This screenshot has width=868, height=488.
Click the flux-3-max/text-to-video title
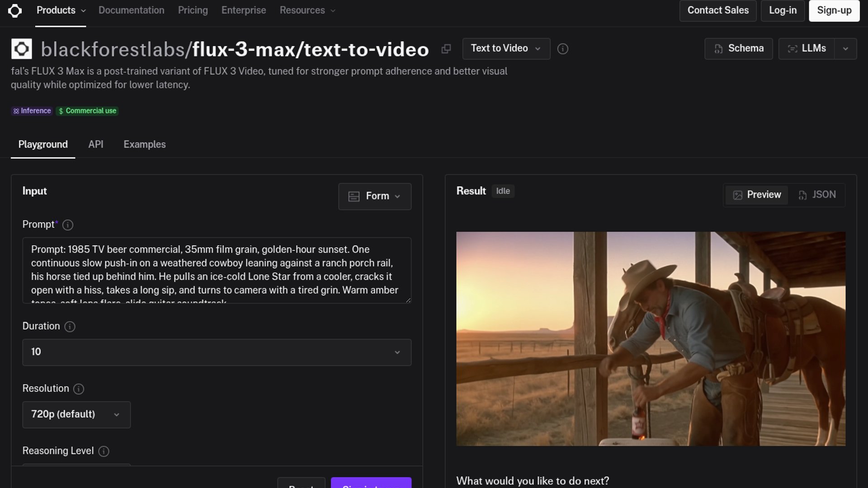click(x=311, y=49)
